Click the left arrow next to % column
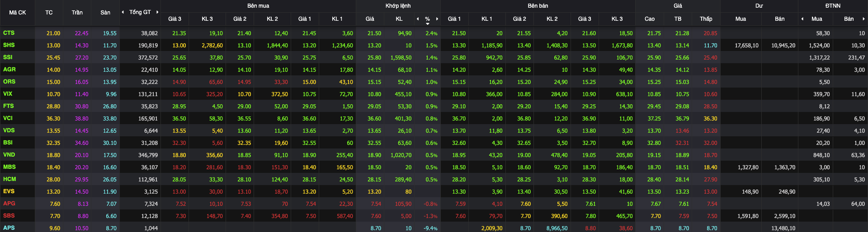The image size is (868, 232). (418, 19)
